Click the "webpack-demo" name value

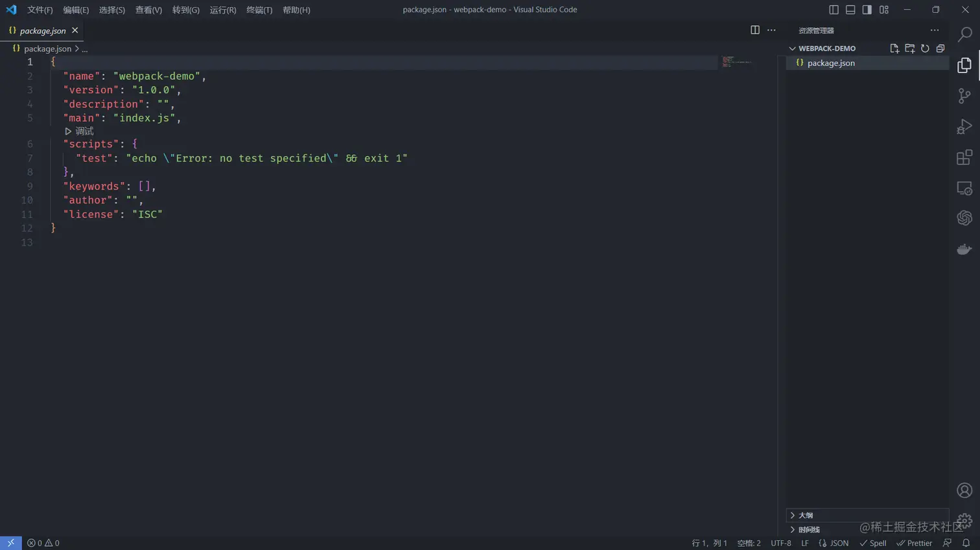157,76
